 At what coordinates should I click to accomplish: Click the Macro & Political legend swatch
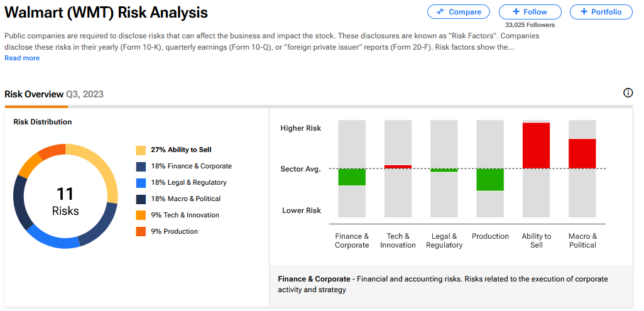[x=141, y=199]
